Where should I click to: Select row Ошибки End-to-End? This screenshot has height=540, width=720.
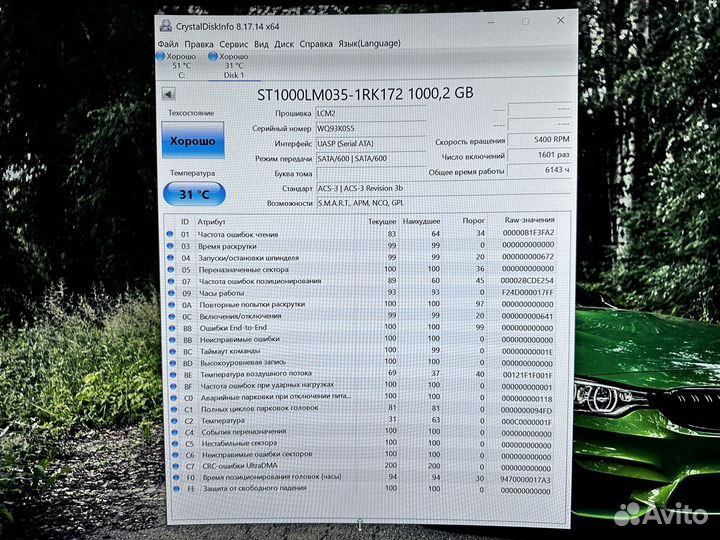[361, 328]
